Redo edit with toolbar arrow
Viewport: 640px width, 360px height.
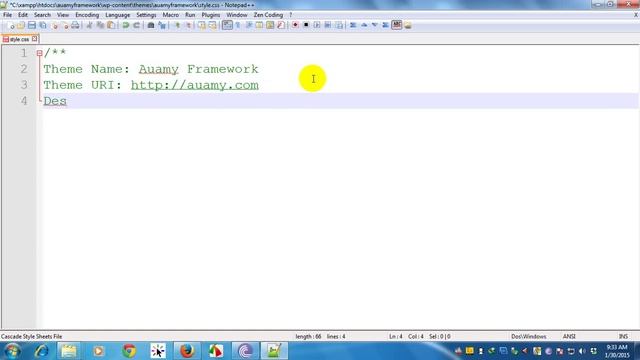tap(136, 25)
